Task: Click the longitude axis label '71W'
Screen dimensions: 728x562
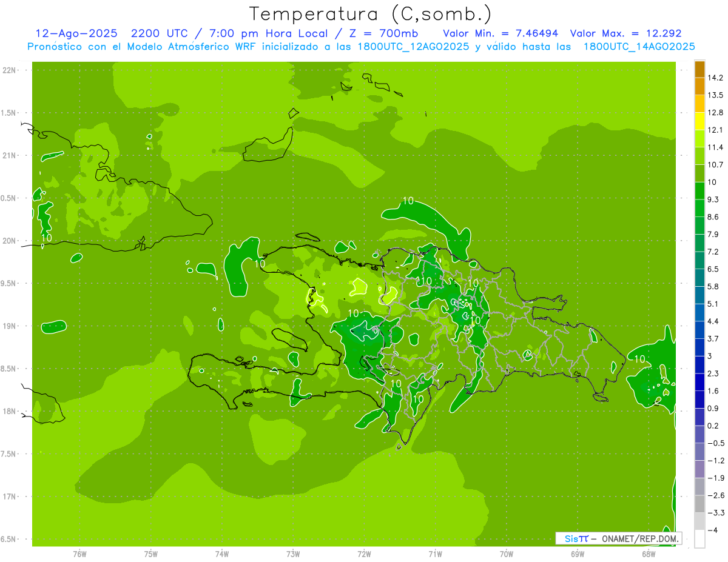Action: 435,554
